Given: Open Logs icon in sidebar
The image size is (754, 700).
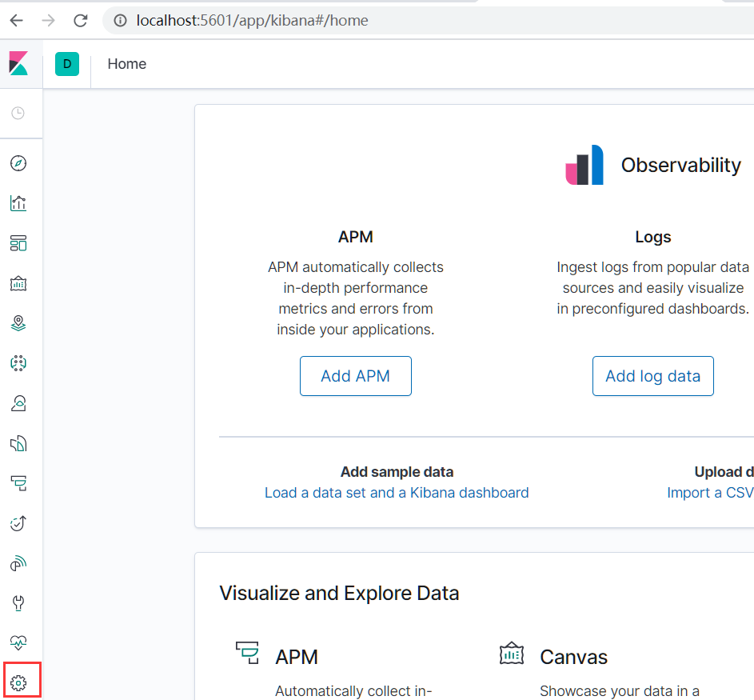Looking at the screenshot, I should pos(18,443).
